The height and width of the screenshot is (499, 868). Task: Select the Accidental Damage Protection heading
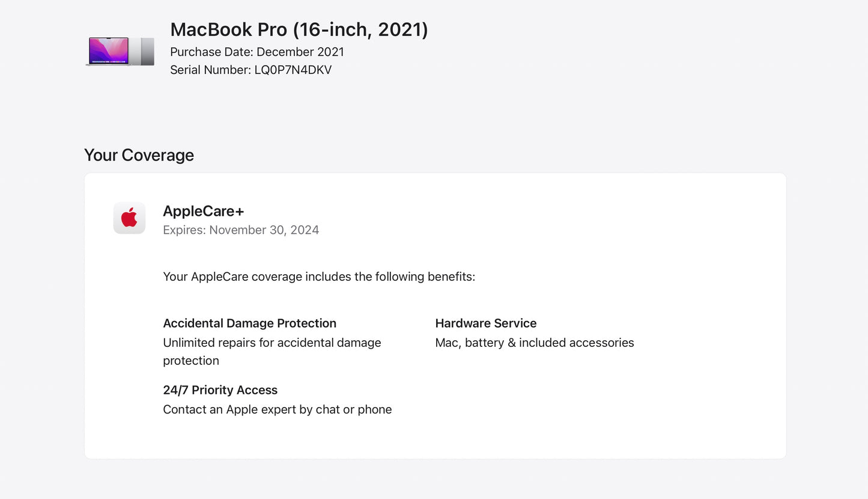click(x=249, y=323)
